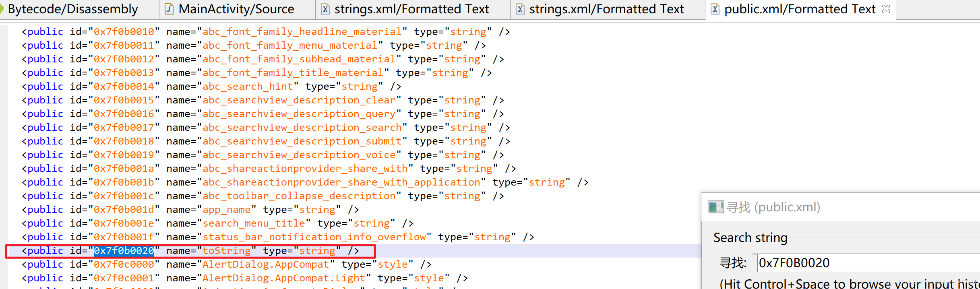Screen dimensions: 980x289
Task: Click the name abc_searchview_description_voice
Action: point(299,155)
